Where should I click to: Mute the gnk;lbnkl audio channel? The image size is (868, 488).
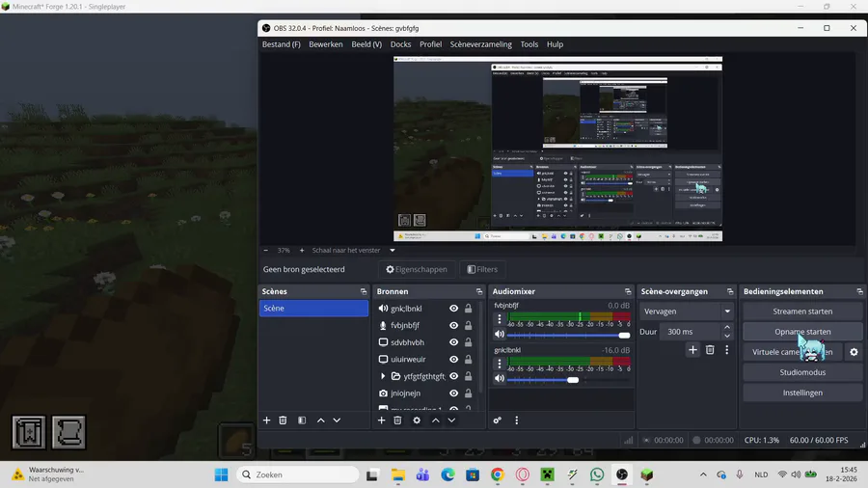tap(500, 378)
